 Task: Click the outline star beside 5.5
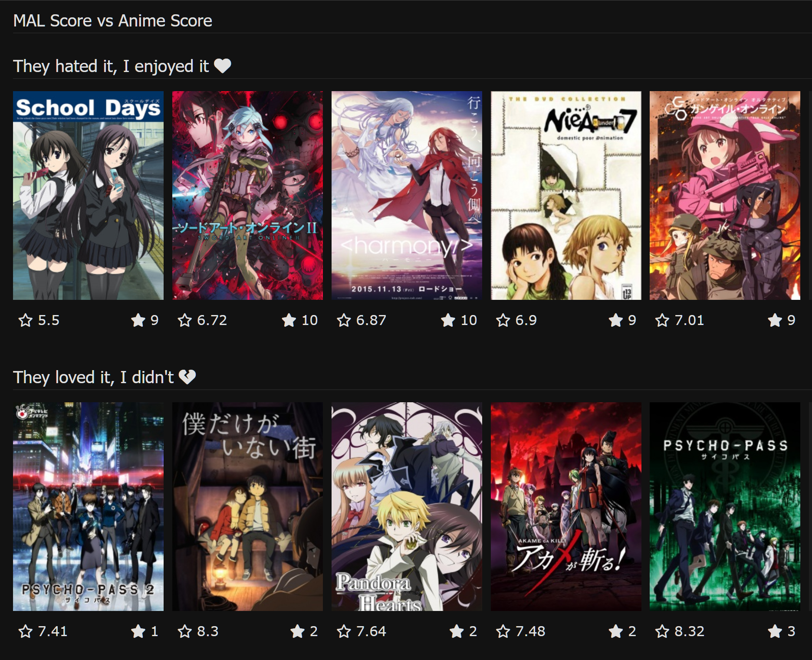click(x=26, y=320)
